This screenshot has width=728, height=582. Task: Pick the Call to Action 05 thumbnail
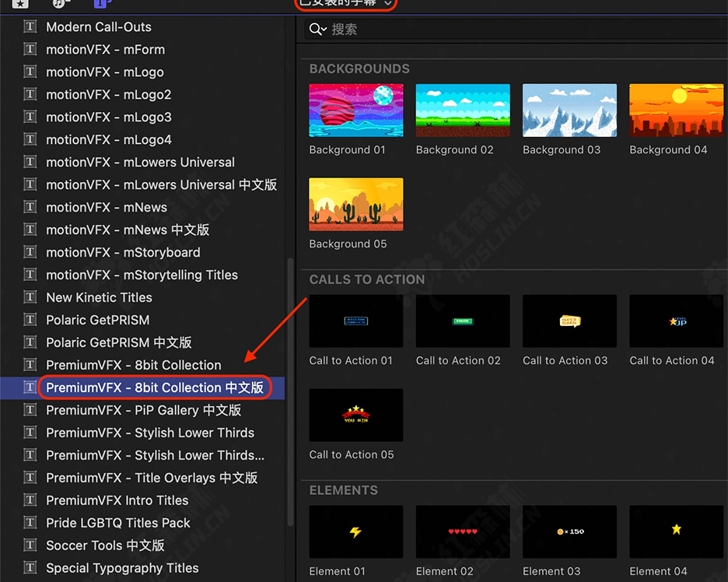coord(356,415)
